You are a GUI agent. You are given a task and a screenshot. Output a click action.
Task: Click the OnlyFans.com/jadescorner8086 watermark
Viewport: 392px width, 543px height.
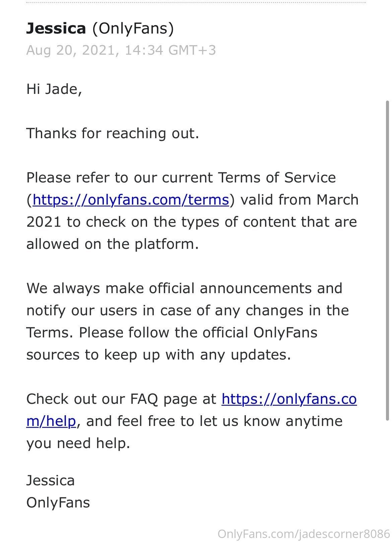(x=304, y=534)
